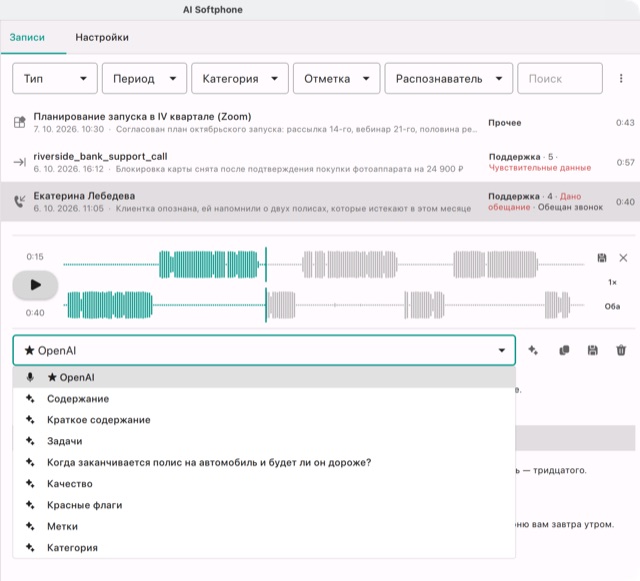Choose the Задачи option
640x581 pixels.
(x=264, y=441)
